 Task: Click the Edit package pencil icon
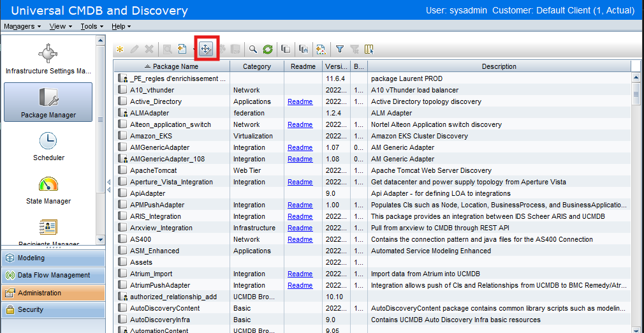pyautogui.click(x=134, y=50)
